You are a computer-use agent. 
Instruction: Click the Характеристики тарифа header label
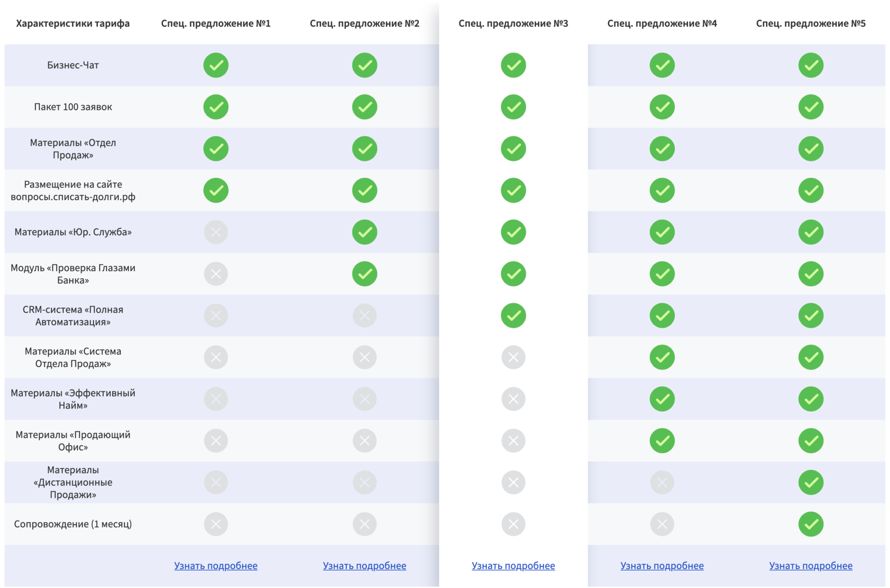(73, 23)
